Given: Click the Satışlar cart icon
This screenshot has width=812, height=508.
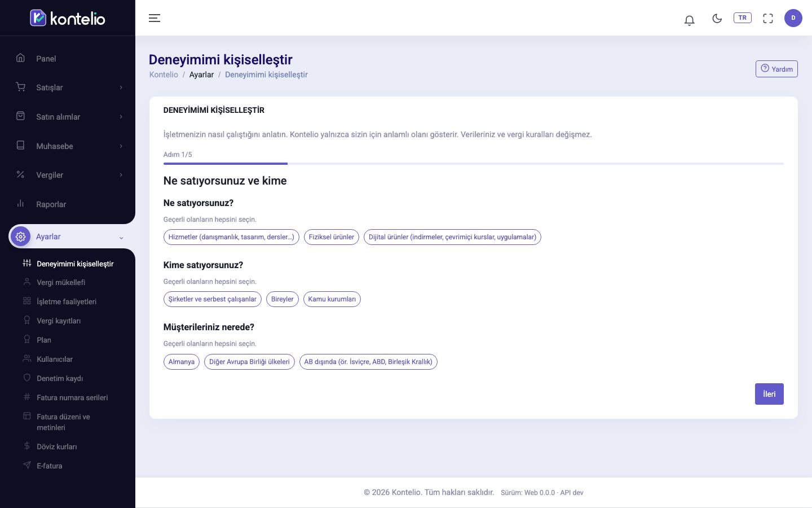Looking at the screenshot, I should [x=20, y=87].
